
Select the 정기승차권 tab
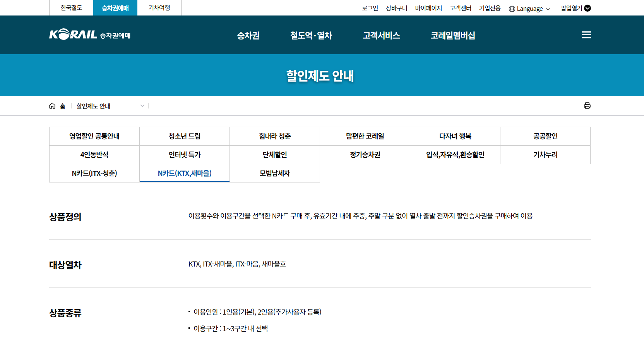tap(365, 155)
